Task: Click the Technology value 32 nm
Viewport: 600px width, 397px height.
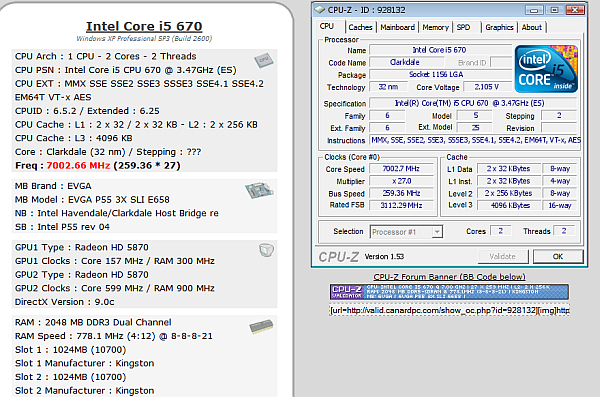Action: 388,87
